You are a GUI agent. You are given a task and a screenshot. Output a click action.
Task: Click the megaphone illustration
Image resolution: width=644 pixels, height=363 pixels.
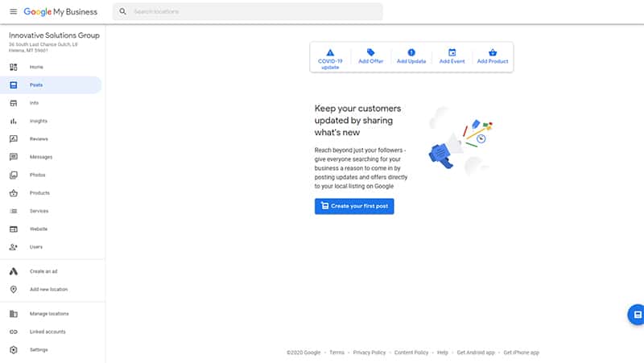(460, 142)
